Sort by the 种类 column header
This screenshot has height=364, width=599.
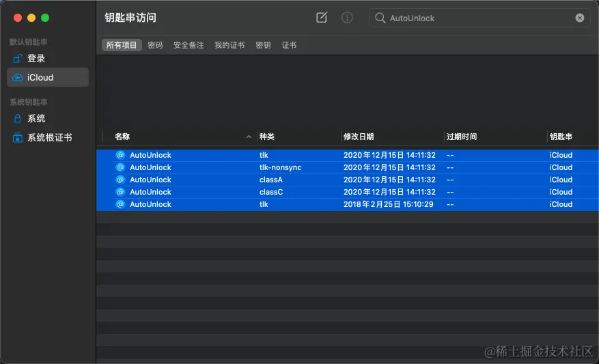(266, 137)
